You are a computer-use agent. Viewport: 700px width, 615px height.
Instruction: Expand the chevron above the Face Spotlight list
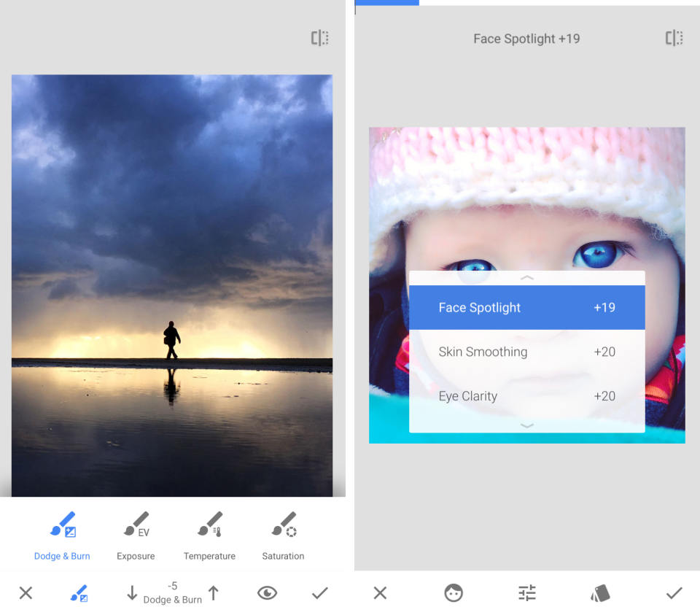coord(527,277)
